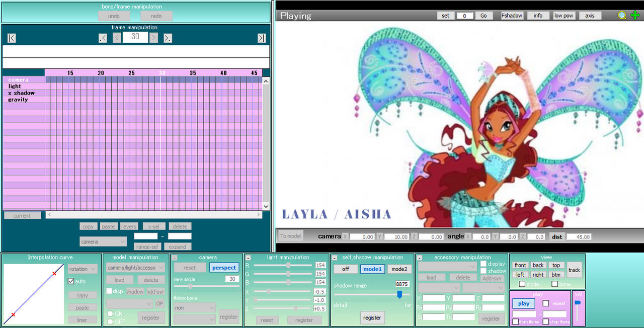
Task: Go to next keyframe with the >. button
Action: pos(168,38)
